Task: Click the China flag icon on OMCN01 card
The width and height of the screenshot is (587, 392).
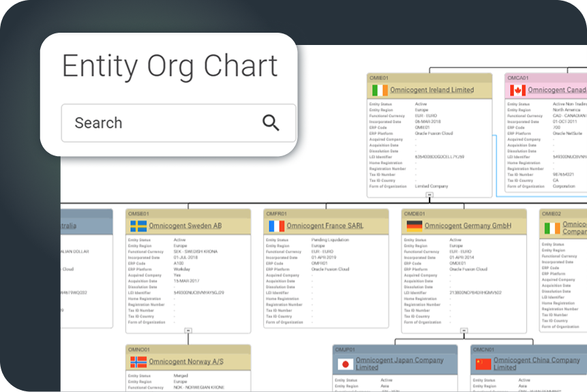Action: click(x=483, y=364)
